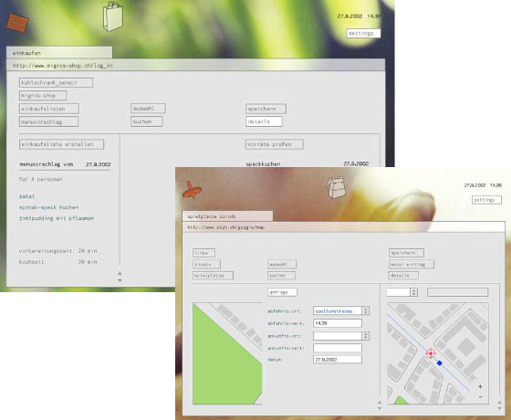Click the backpack icon

click(335, 187)
